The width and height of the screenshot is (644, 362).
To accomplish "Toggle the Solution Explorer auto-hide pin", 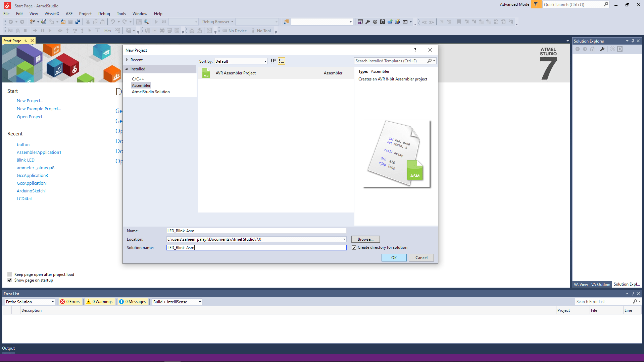I will click(633, 41).
